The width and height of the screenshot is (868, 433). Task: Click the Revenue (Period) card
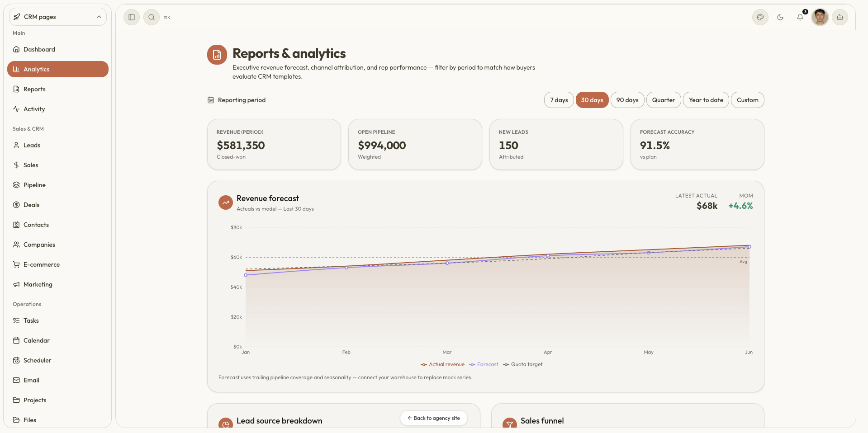pos(274,145)
